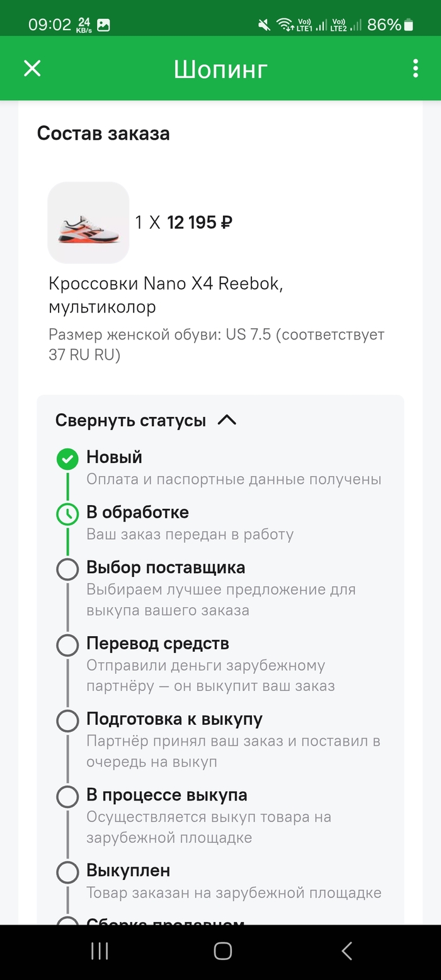Click the Свернуть статусы label

tap(130, 420)
